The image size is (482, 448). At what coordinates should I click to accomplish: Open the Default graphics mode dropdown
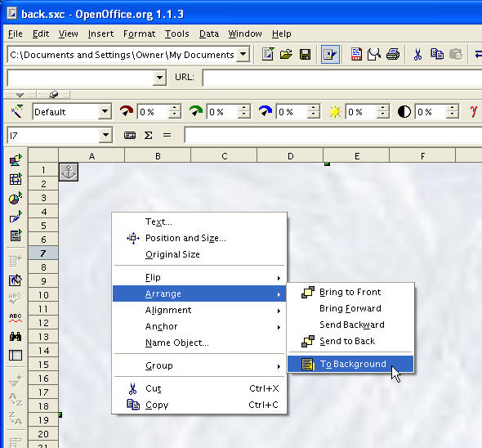(105, 111)
